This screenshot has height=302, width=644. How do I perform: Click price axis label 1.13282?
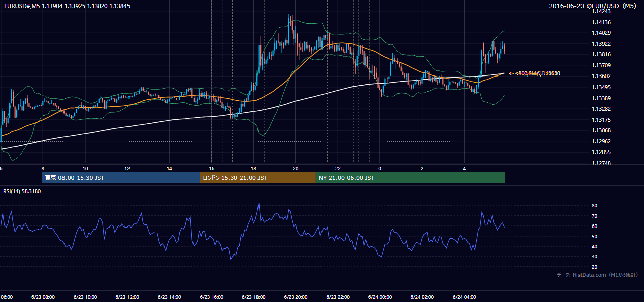coord(602,109)
